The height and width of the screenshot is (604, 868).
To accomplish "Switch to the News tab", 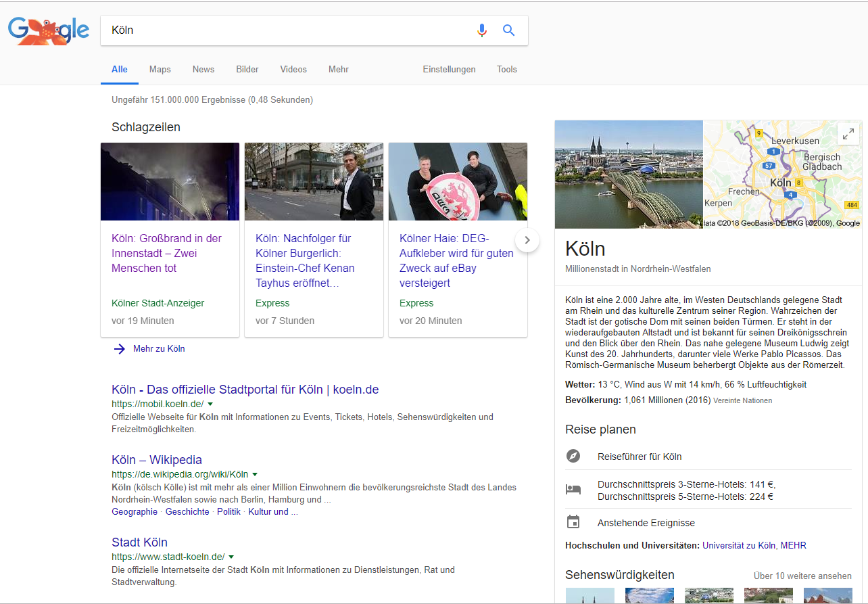I will click(x=203, y=69).
